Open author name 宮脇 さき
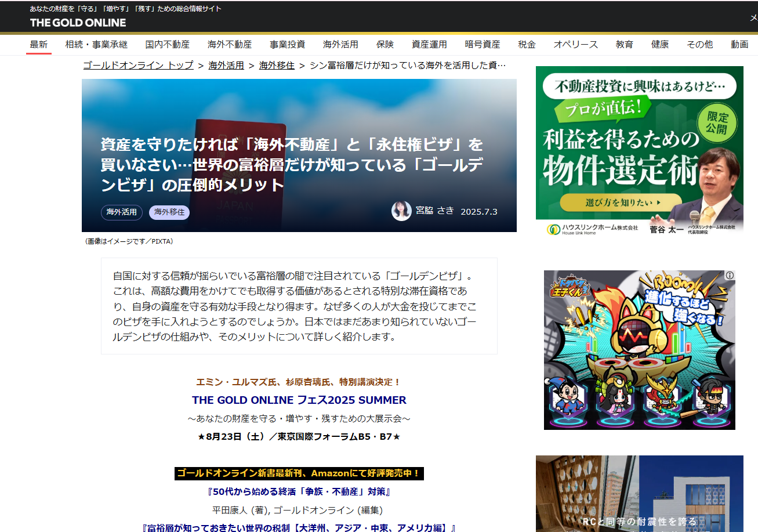The image size is (758, 532). pyautogui.click(x=435, y=211)
